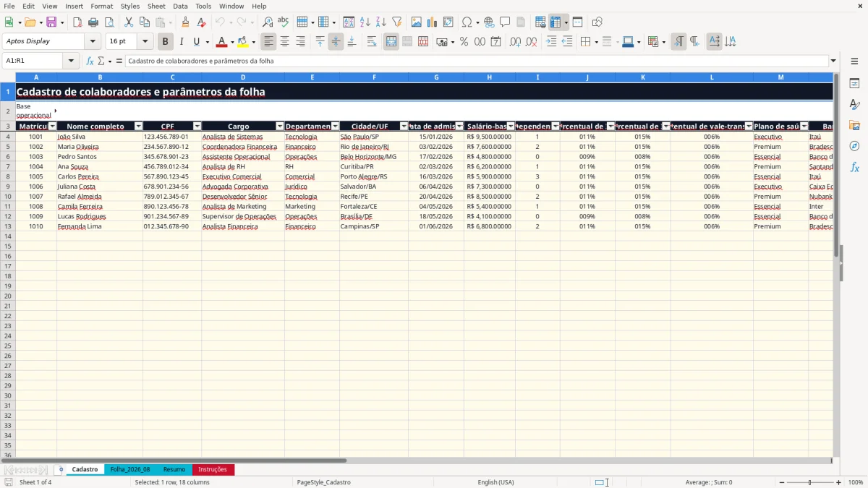Remove a decimal place

tap(532, 42)
